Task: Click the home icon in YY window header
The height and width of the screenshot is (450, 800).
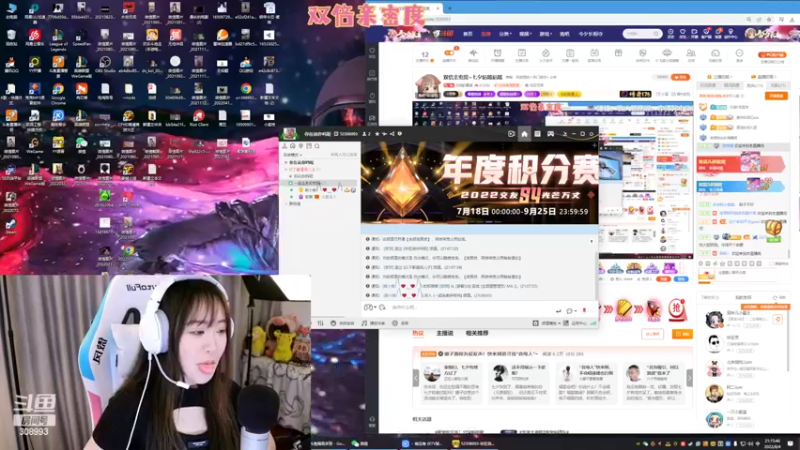Action: [524, 134]
